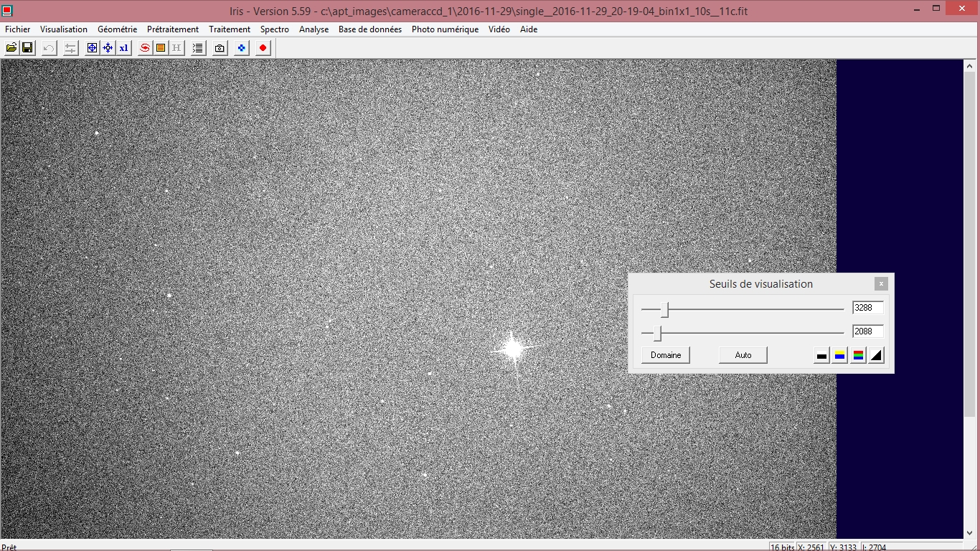Click the blue four-dot cluster icon
The width and height of the screenshot is (980, 551).
[242, 48]
